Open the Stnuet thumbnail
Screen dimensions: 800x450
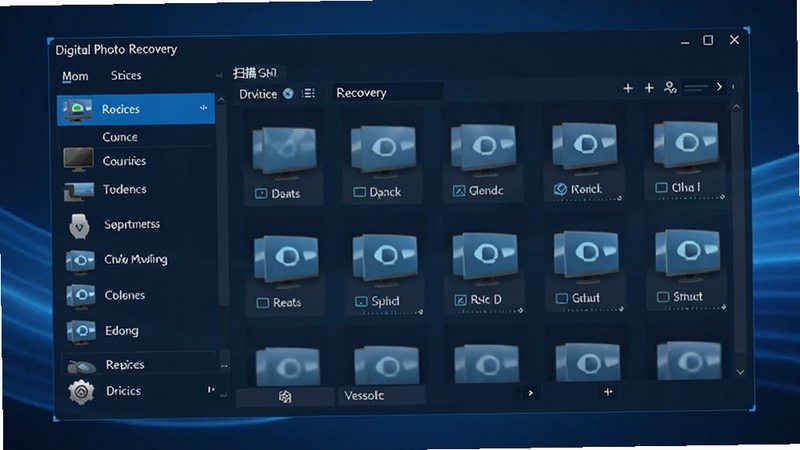(x=687, y=256)
